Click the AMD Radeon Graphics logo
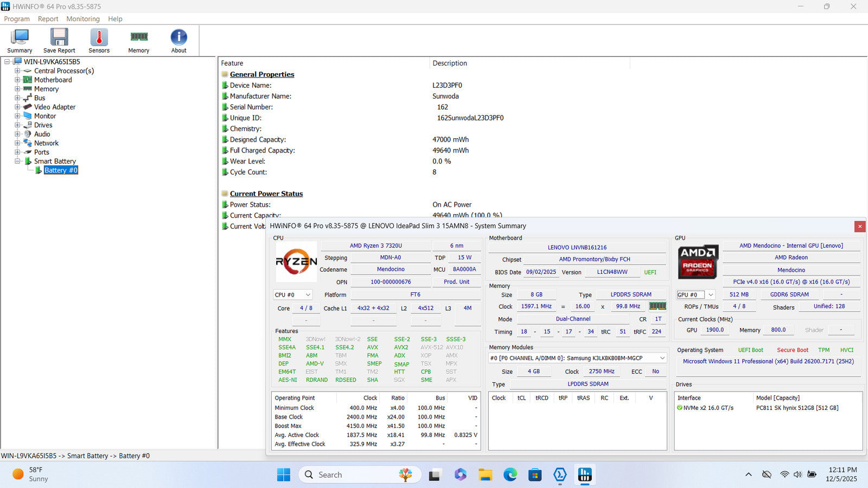The image size is (868, 488). point(698,261)
